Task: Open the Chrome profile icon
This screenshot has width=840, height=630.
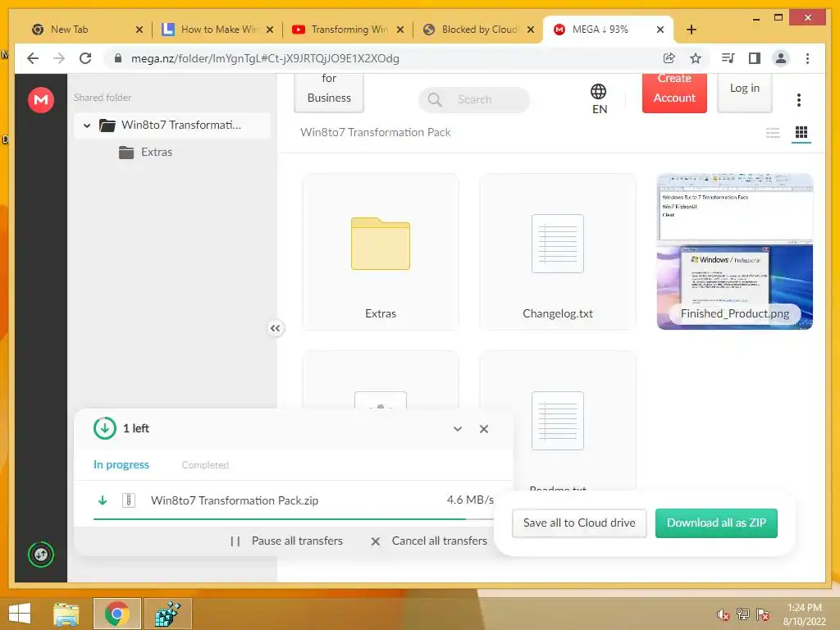Action: click(781, 58)
